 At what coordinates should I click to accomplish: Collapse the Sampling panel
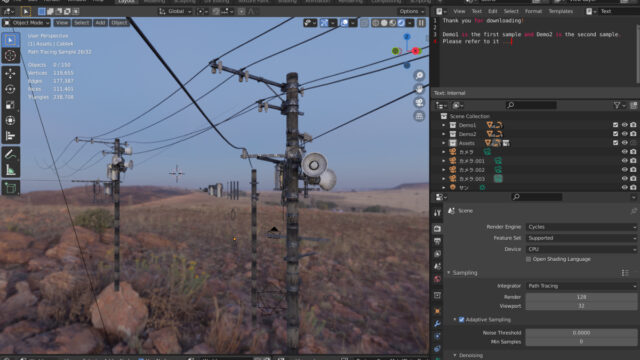click(449, 273)
